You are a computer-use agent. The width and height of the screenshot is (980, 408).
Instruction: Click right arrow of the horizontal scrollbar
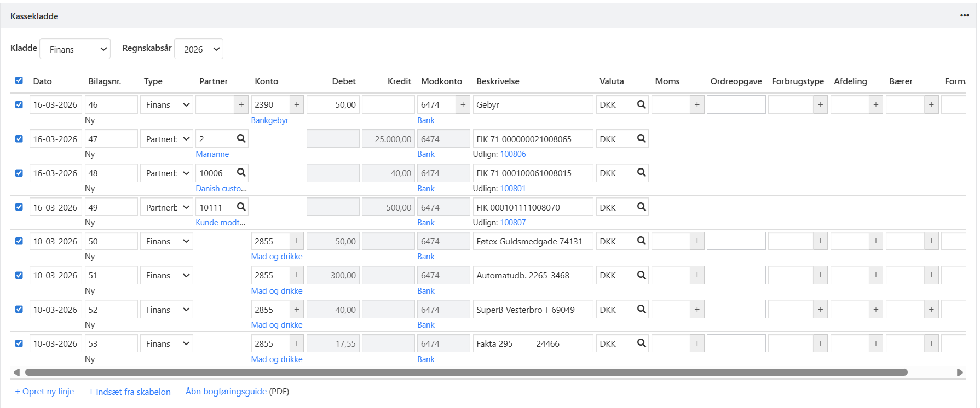pyautogui.click(x=959, y=372)
